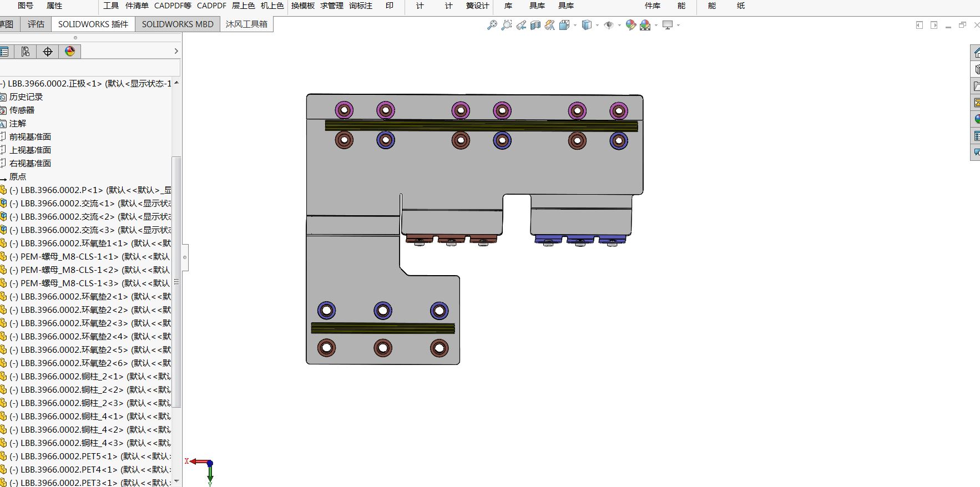980x487 pixels.
Task: Toggle Hide/Show Items eye icon
Action: 609,25
